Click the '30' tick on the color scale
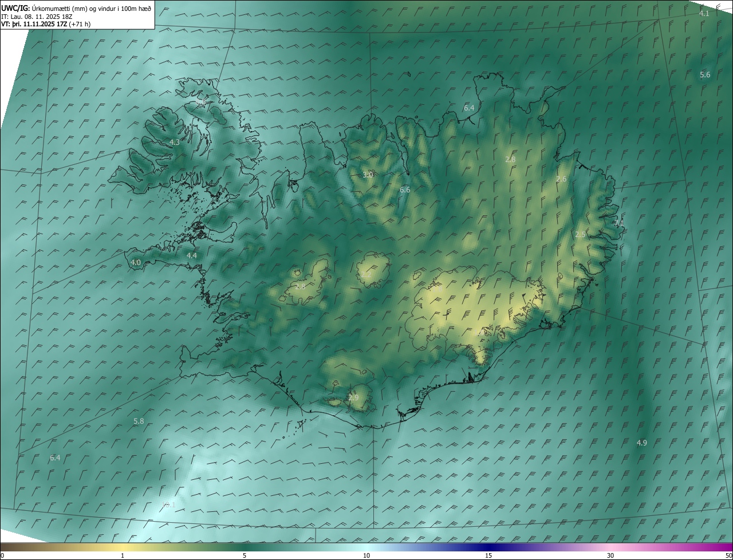The height and width of the screenshot is (560, 733). click(610, 555)
